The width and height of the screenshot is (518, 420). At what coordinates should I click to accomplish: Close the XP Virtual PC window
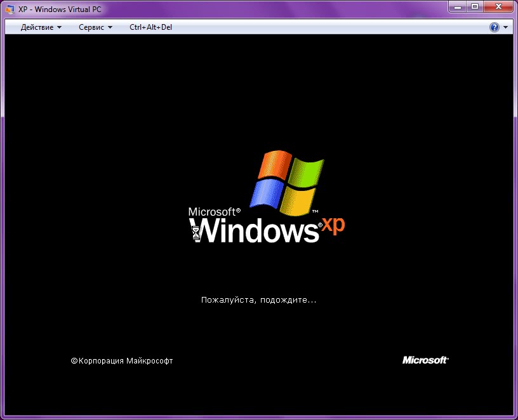[498, 6]
